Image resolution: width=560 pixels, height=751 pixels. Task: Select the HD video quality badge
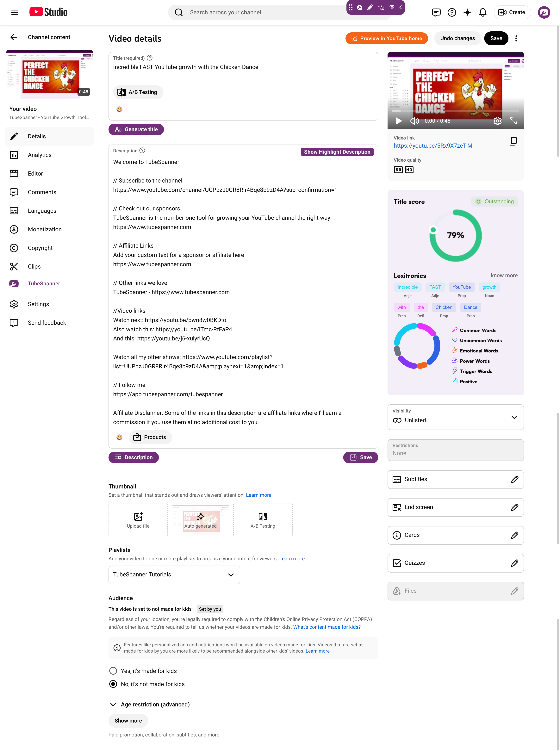409,170
